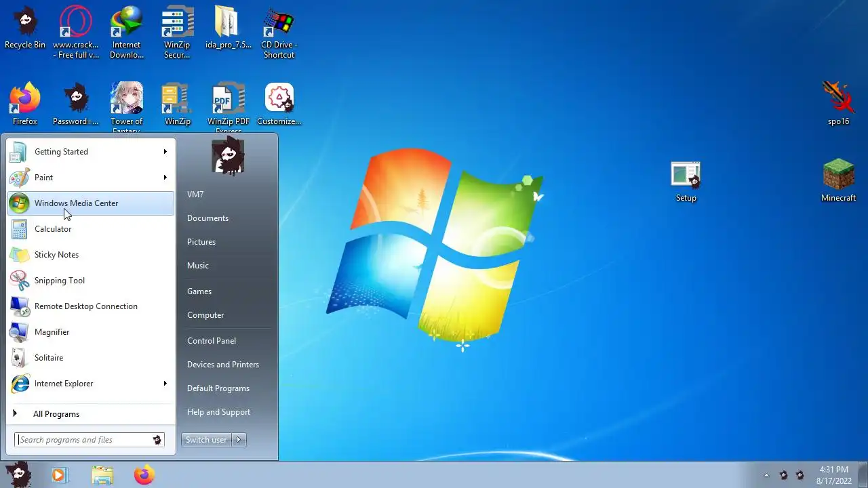Screen dimensions: 868x488
Task: Open the Setup desktop icon
Action: click(686, 182)
